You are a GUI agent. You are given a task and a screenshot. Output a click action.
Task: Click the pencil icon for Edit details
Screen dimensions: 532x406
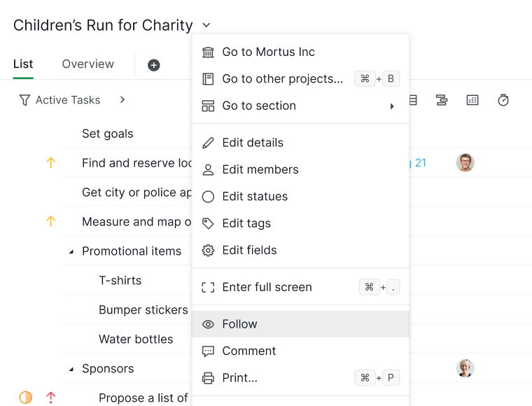pyautogui.click(x=208, y=143)
